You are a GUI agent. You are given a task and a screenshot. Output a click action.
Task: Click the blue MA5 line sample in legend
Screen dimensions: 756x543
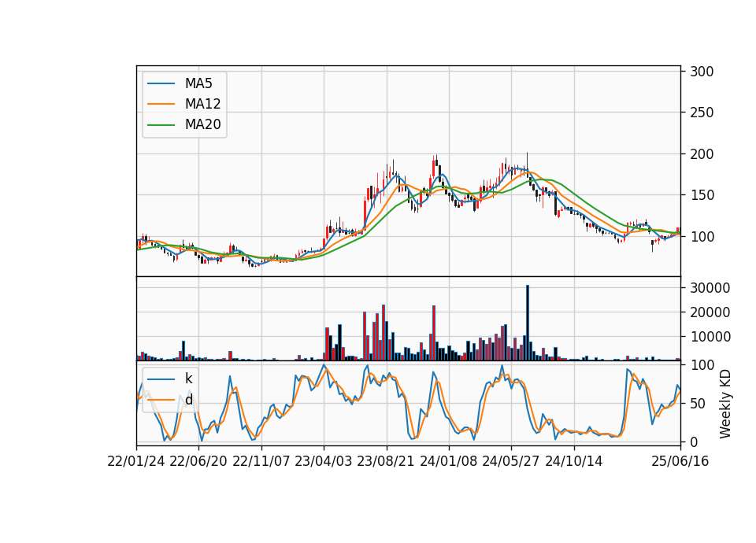(x=161, y=83)
